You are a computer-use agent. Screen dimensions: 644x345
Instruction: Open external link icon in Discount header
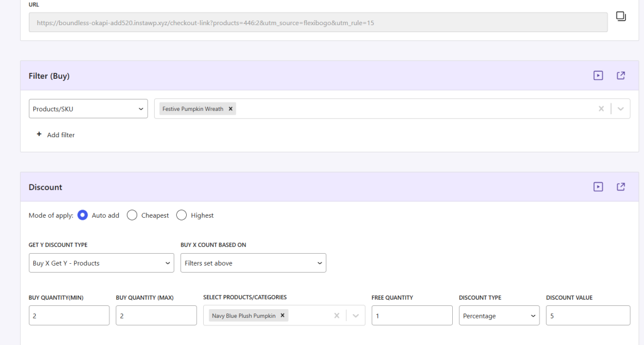621,187
